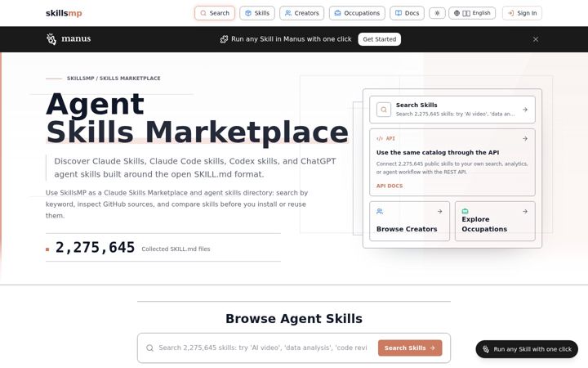Click the magnifier icon in bottom search bar

click(x=149, y=348)
